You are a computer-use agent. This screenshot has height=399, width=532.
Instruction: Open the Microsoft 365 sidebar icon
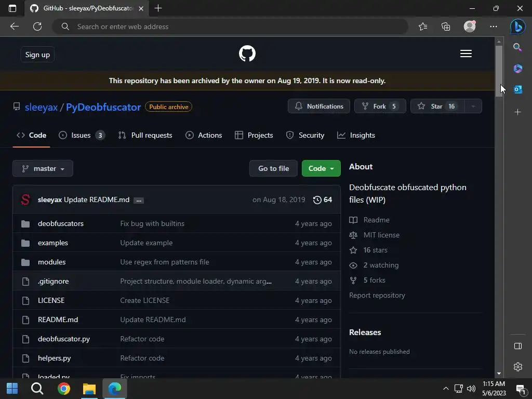(517, 68)
